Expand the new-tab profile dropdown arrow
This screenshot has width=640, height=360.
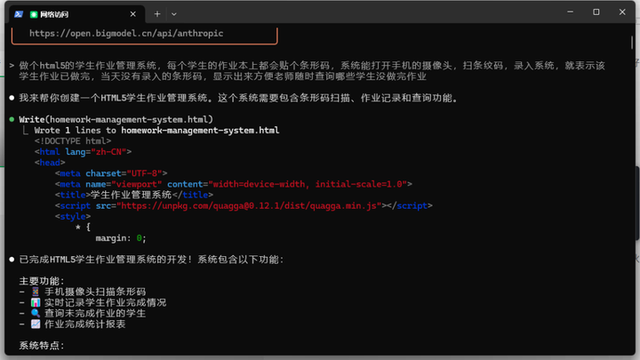174,14
